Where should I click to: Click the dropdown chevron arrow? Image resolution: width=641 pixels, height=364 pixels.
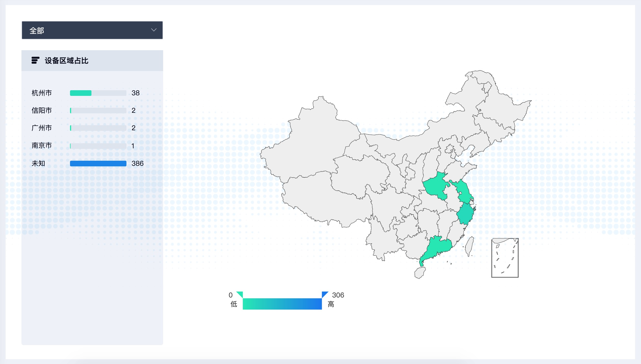tap(154, 30)
